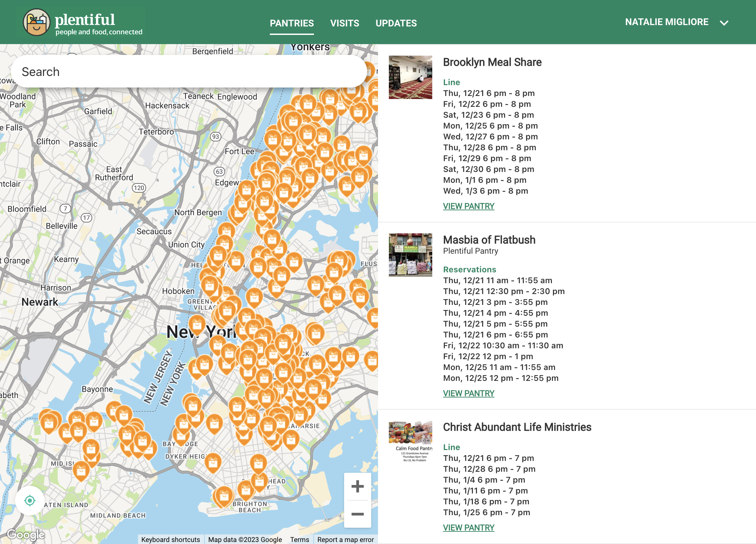This screenshot has height=544, width=756.
Task: View pantry for Christ Abundant Life Ministries
Action: [x=469, y=528]
